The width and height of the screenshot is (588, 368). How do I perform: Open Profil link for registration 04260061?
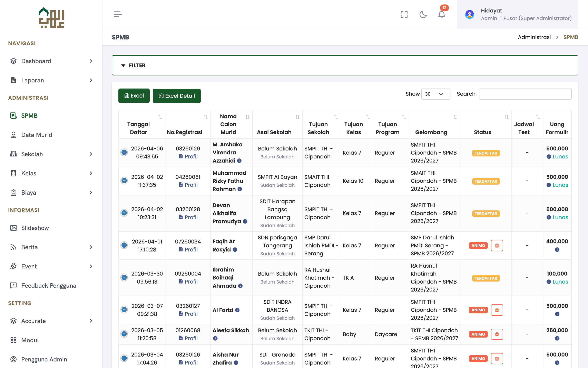[188, 185]
